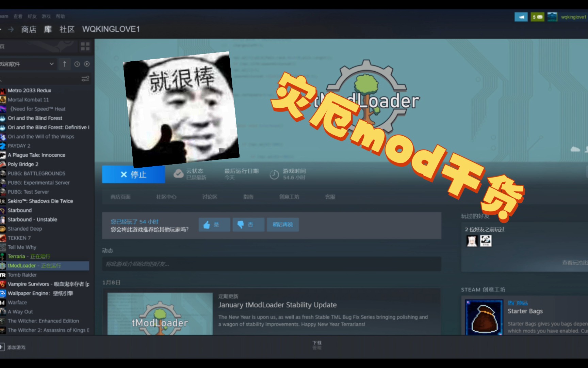Click the cloud status icon
This screenshot has height=368, width=588.
pos(178,174)
